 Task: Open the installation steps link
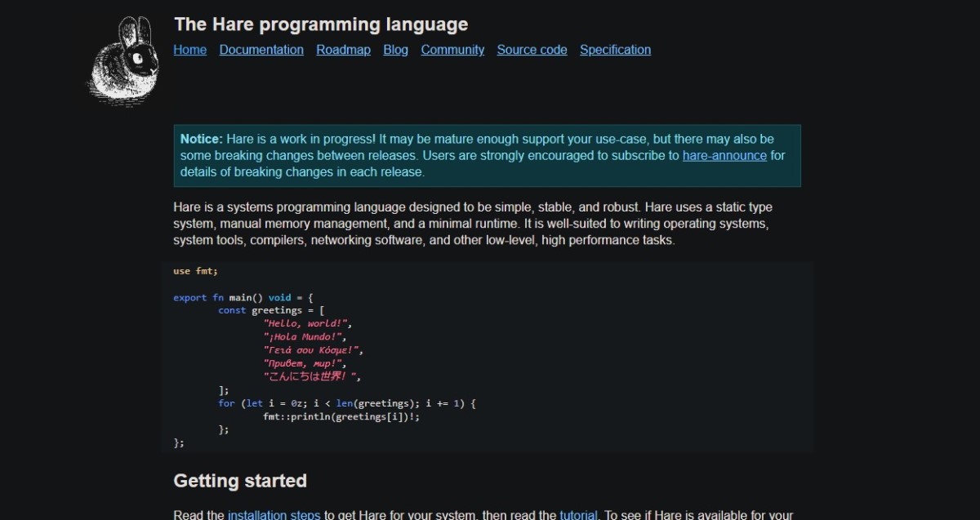coord(274,514)
